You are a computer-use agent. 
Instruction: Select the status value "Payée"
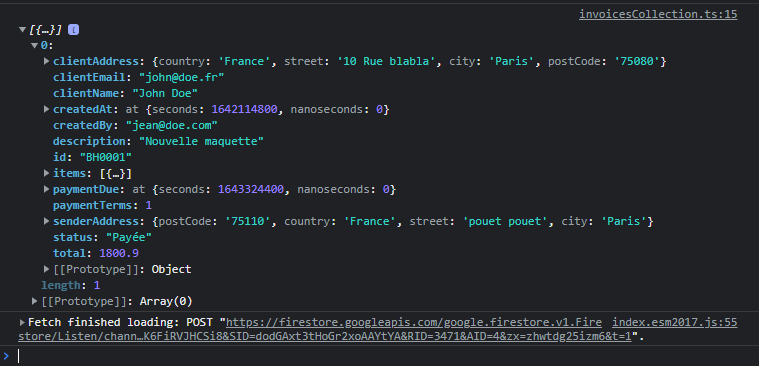pyautogui.click(x=129, y=237)
